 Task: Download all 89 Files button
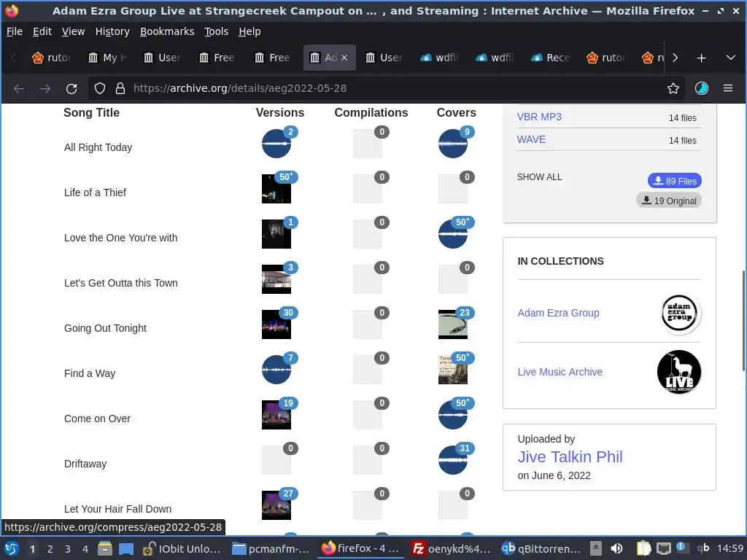click(675, 181)
